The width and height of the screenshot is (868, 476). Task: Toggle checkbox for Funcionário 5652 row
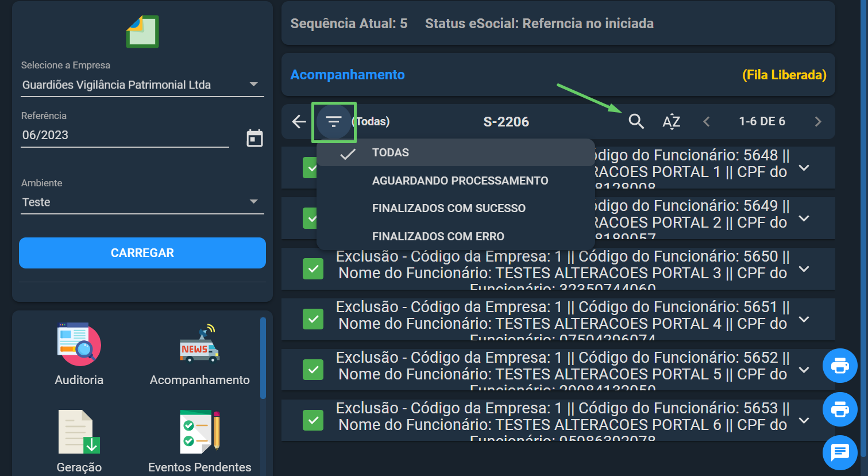(313, 370)
